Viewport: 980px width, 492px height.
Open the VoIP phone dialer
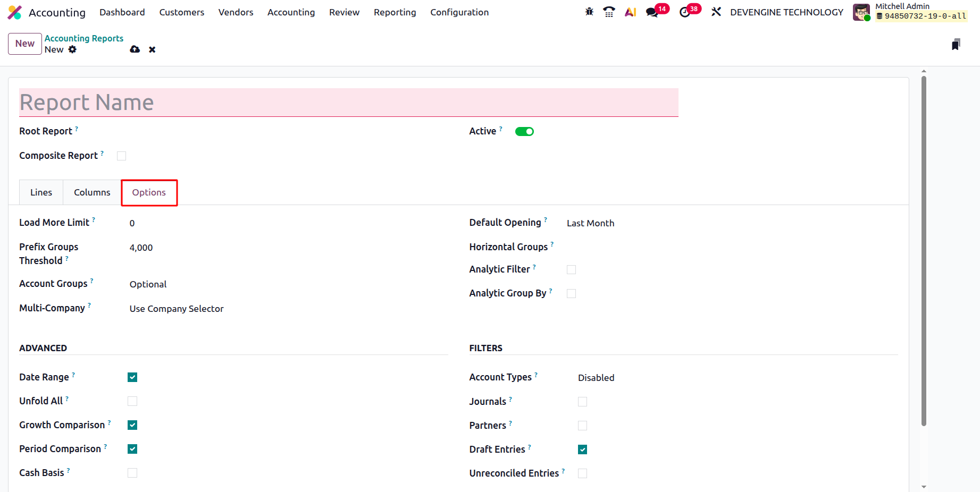(609, 12)
